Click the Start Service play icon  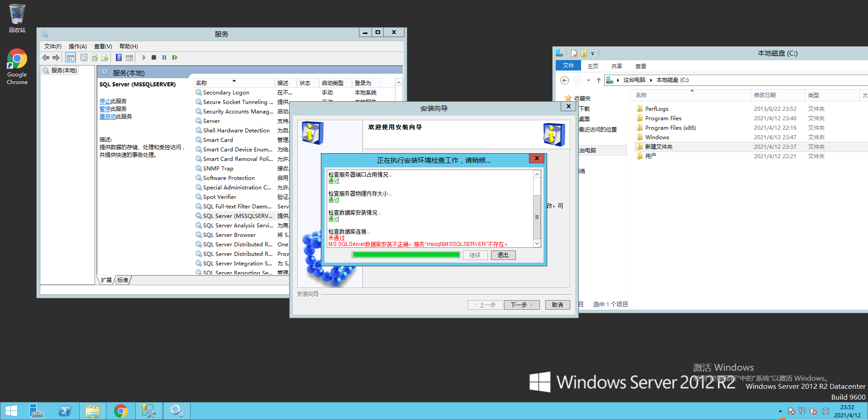tap(144, 58)
